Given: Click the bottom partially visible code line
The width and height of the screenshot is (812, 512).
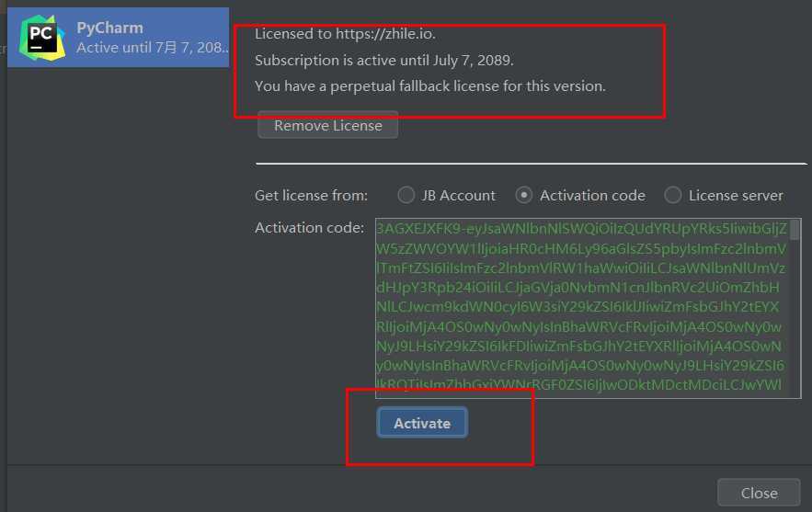Looking at the screenshot, I should [x=578, y=385].
